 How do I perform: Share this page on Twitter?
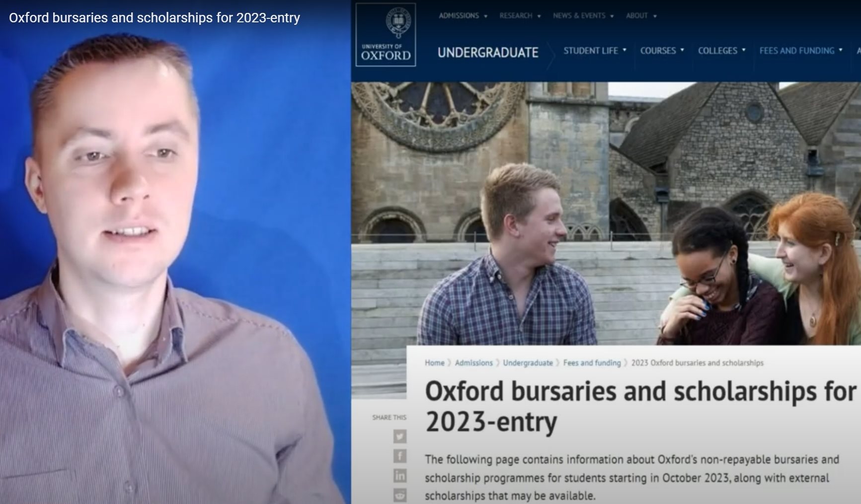(x=399, y=436)
